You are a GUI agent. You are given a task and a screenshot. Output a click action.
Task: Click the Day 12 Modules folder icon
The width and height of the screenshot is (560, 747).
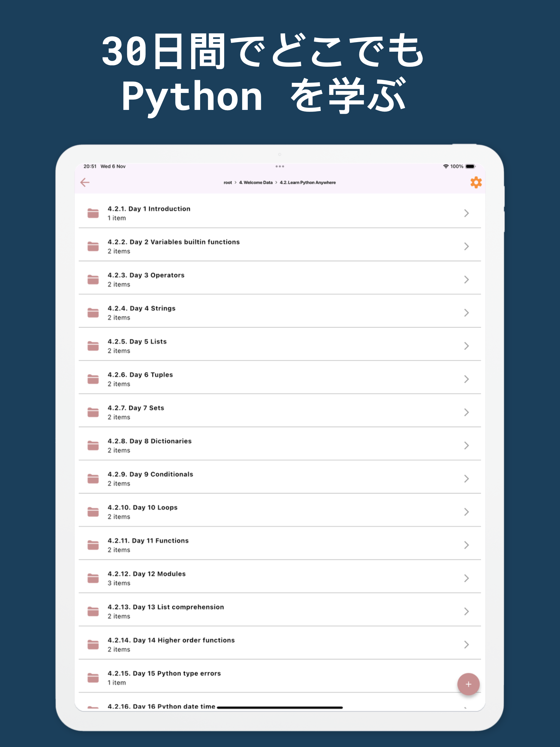point(93,578)
